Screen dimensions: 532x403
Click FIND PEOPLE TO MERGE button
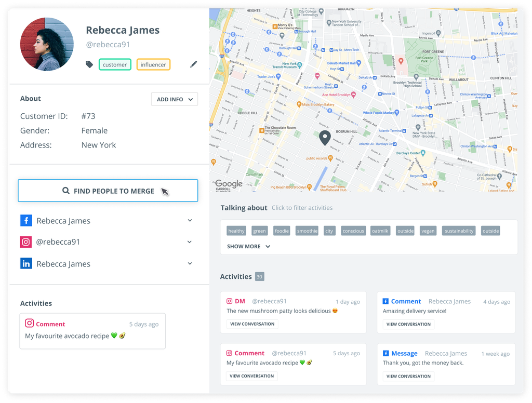coord(108,191)
